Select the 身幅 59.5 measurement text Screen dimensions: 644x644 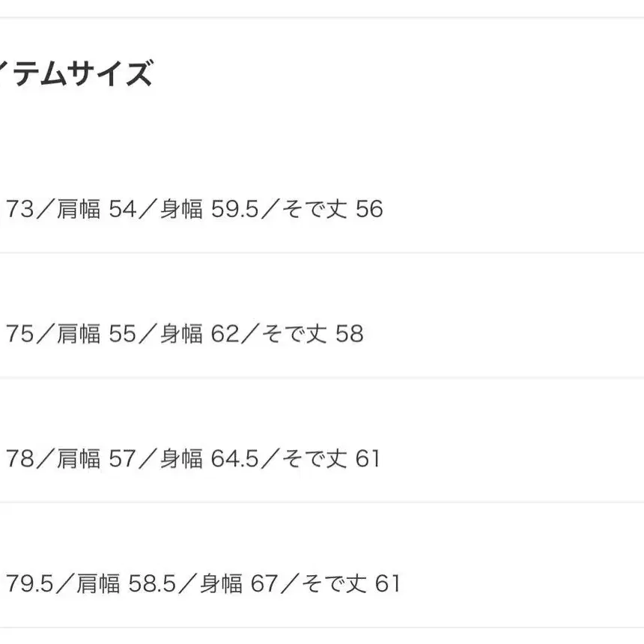tap(210, 209)
